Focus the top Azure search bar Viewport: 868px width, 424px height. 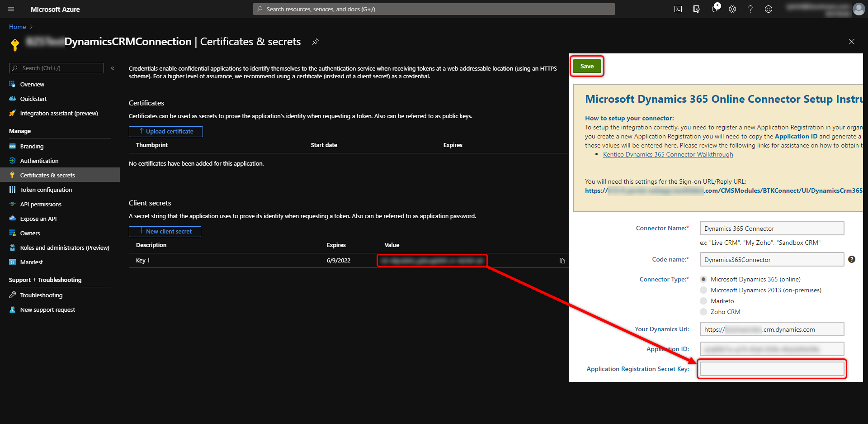point(434,9)
